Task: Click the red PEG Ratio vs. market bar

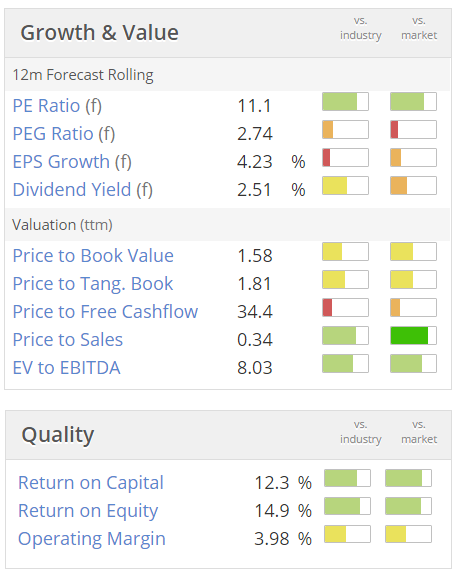Action: 413,129
